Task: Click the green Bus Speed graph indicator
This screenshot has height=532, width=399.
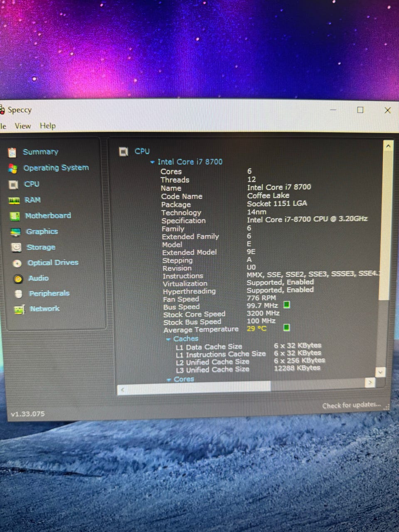Action: point(286,305)
